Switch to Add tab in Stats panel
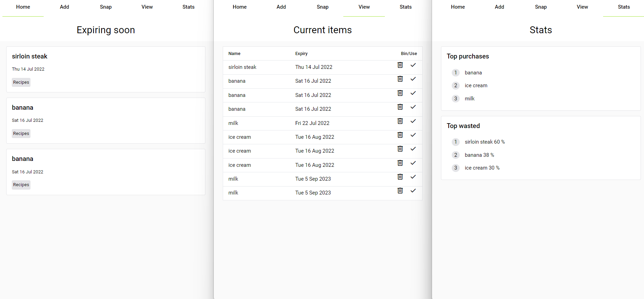Screen dimensions: 644x299 pyautogui.click(x=500, y=7)
